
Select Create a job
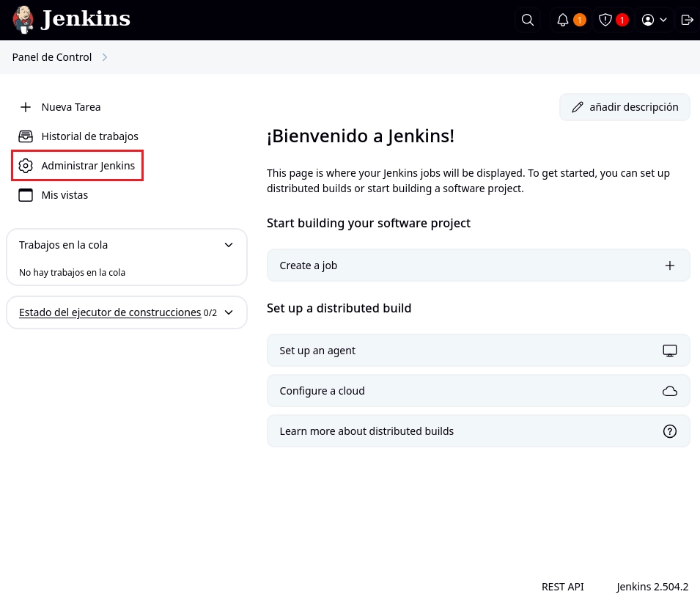(478, 266)
